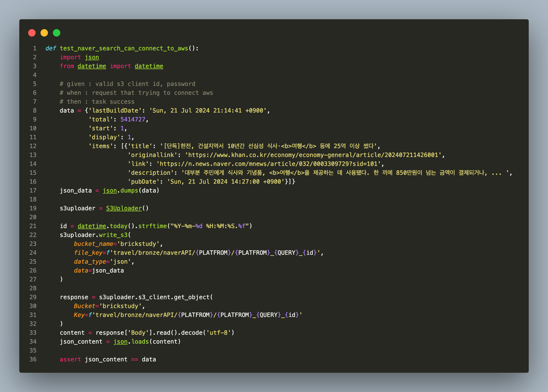Click the get_object method call
548x392 pixels.
[x=191, y=297]
